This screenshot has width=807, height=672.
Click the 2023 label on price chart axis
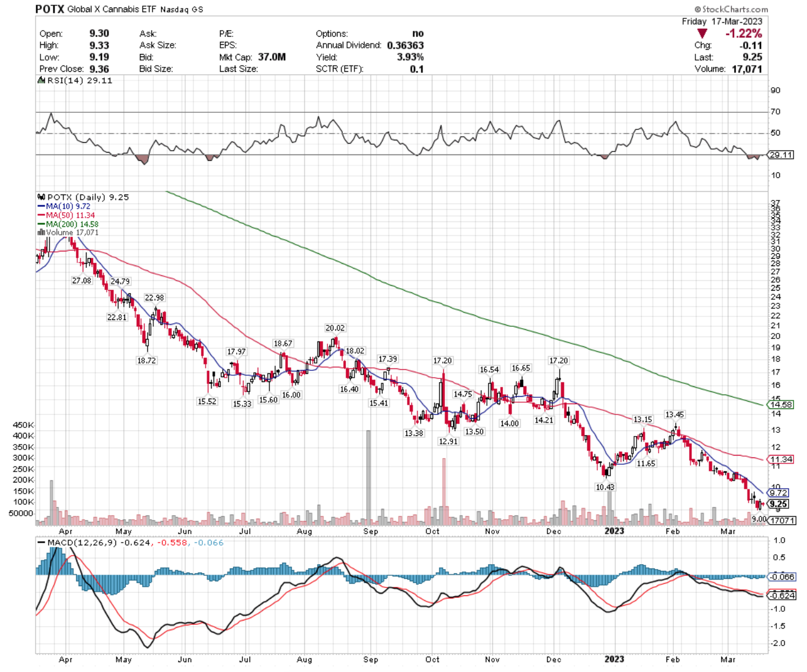[x=614, y=531]
